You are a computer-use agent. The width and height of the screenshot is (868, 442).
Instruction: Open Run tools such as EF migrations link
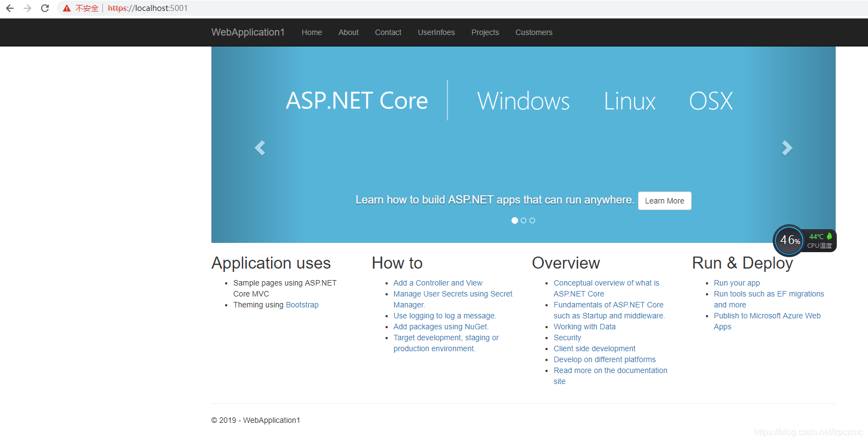[x=769, y=299]
